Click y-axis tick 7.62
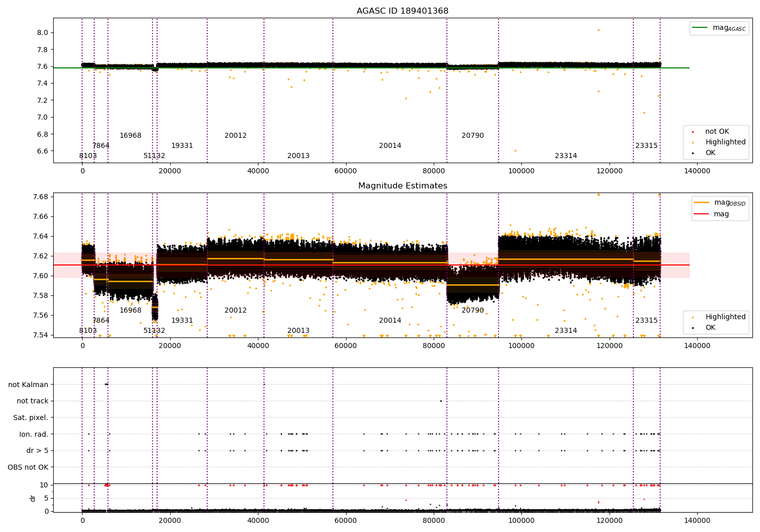Image resolution: width=760 pixels, height=532 pixels. (40, 256)
